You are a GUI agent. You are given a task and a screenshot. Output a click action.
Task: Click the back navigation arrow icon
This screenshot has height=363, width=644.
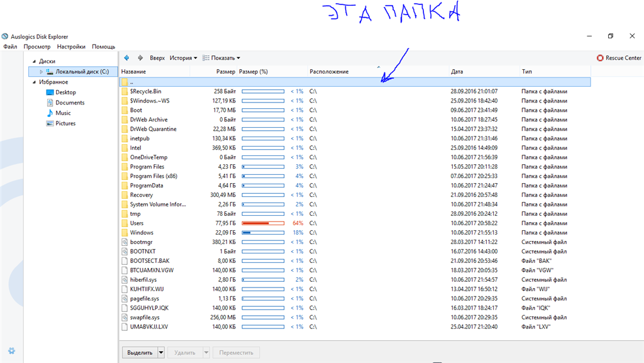click(x=126, y=58)
